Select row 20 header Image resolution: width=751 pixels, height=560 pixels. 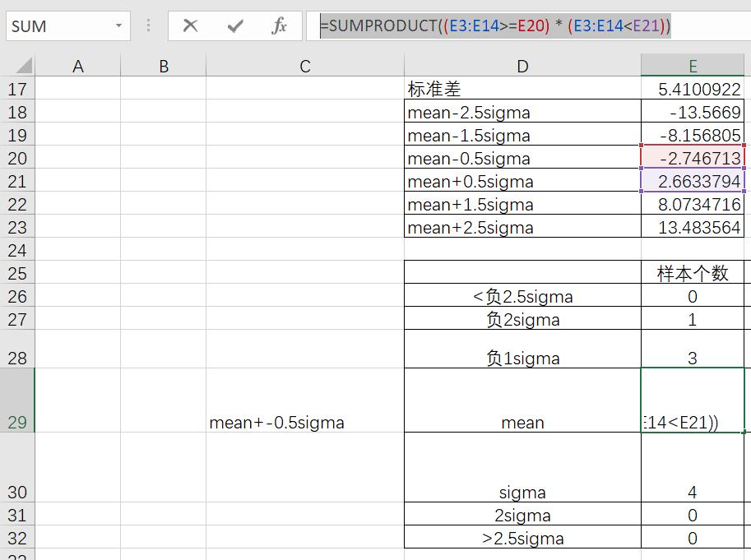[17, 157]
